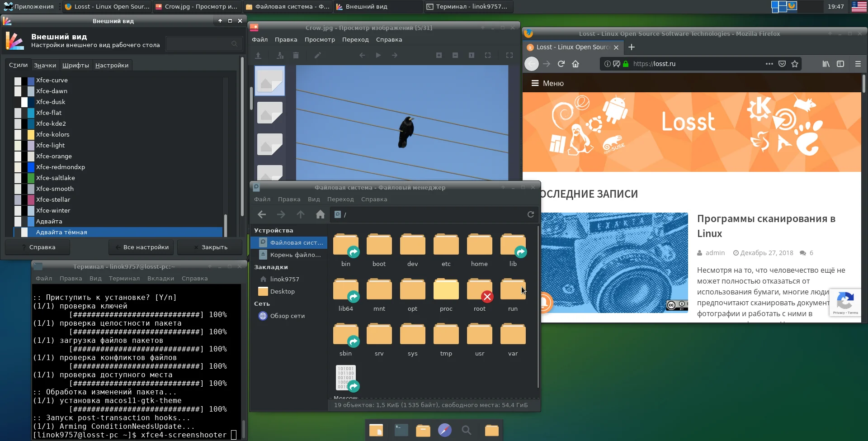The image size is (868, 441).
Task: Toggle fullscreen mode in the image viewer
Action: coord(509,55)
